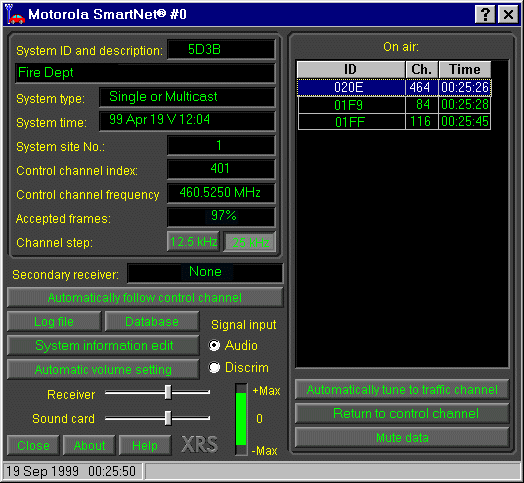Click the system time value field
Viewport: 524px width, 483px height.
coord(187,121)
